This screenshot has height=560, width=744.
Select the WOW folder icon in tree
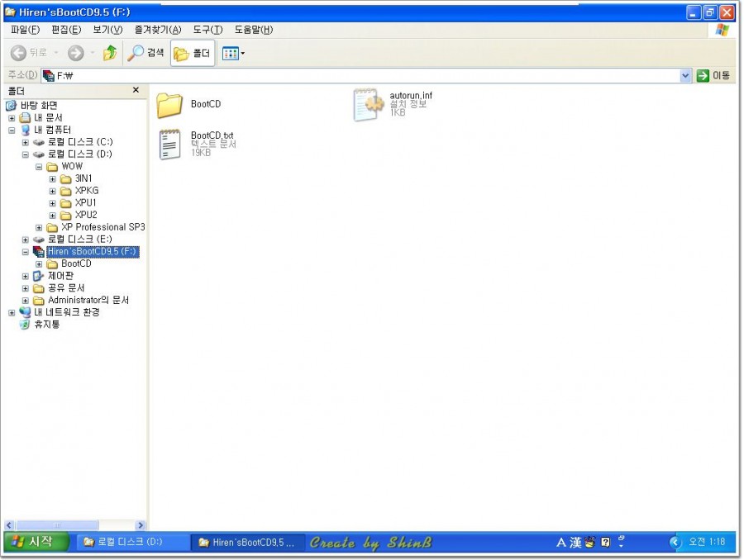coord(52,167)
